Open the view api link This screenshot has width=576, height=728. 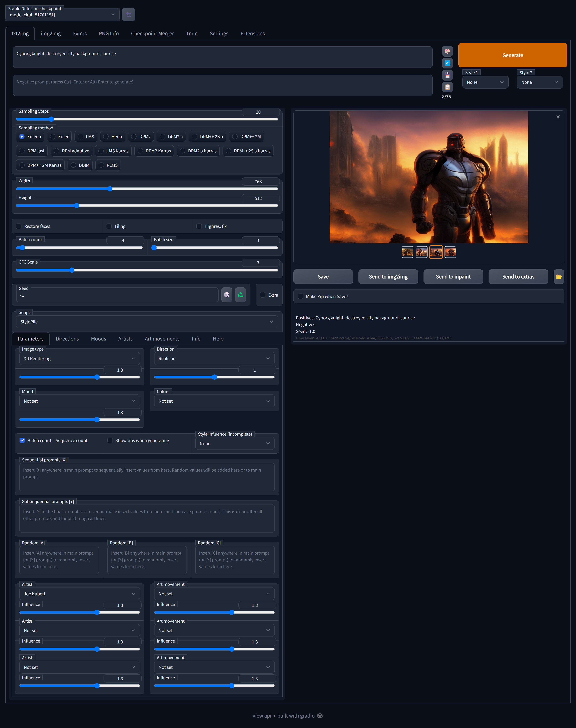(x=262, y=716)
